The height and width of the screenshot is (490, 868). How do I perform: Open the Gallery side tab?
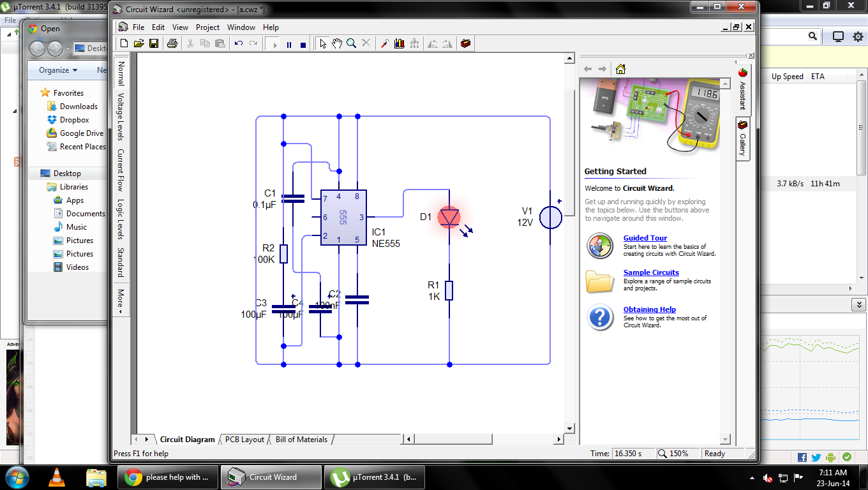point(742,139)
